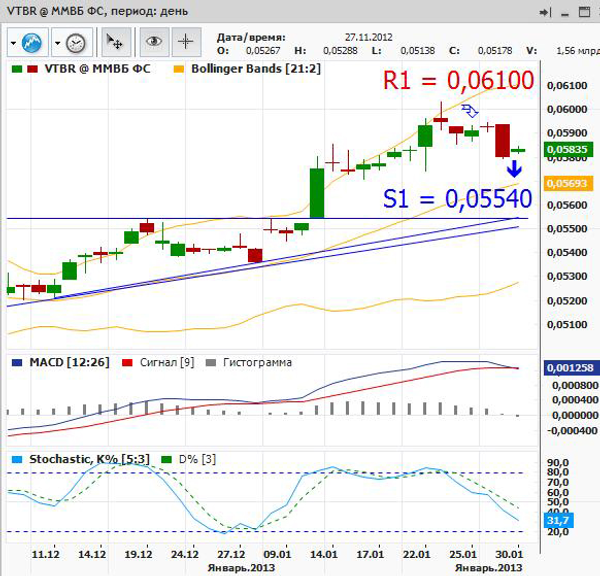This screenshot has width=600, height=576.
Task: Click the open price value 0,05267
Action: (x=263, y=51)
